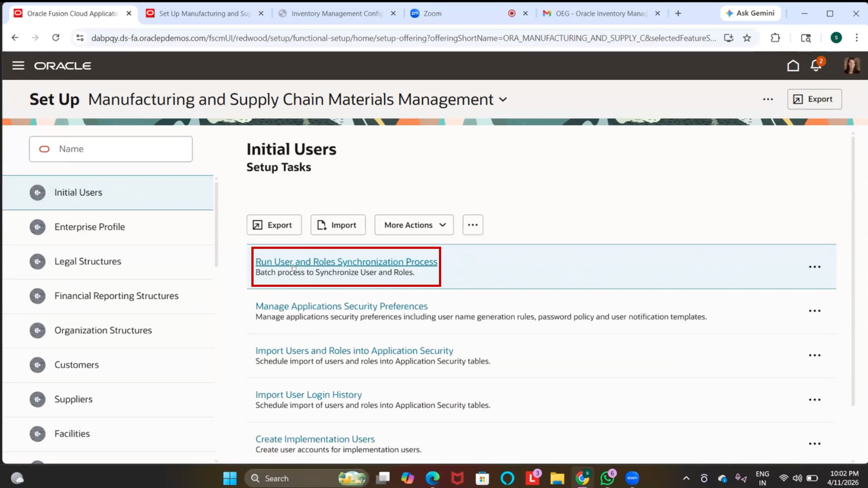Image resolution: width=868 pixels, height=488 pixels.
Task: Open a new browser tab
Action: (678, 14)
